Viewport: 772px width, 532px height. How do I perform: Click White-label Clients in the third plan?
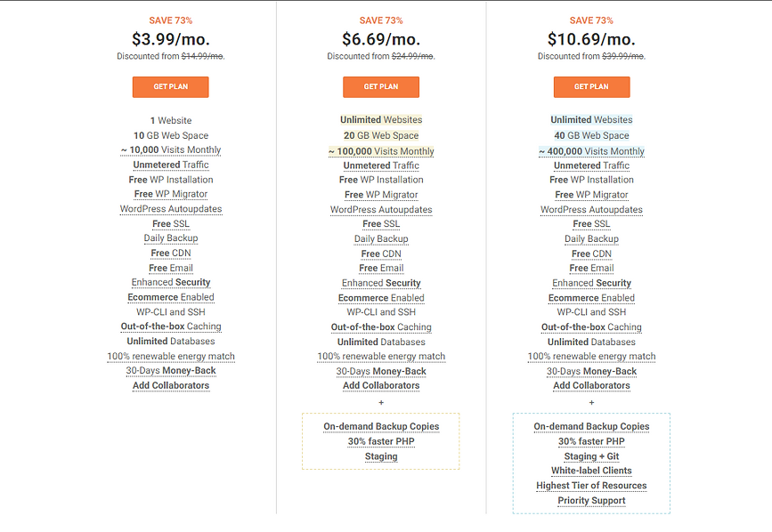(592, 471)
